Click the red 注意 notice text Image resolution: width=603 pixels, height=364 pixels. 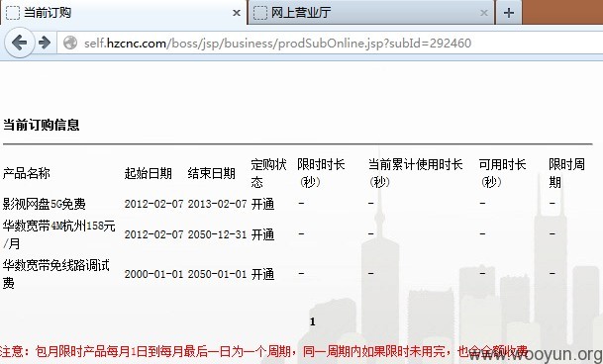[x=263, y=351]
